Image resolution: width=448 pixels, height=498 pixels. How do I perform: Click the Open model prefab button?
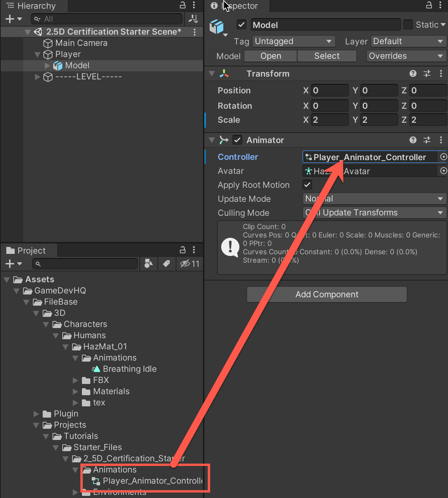[271, 56]
